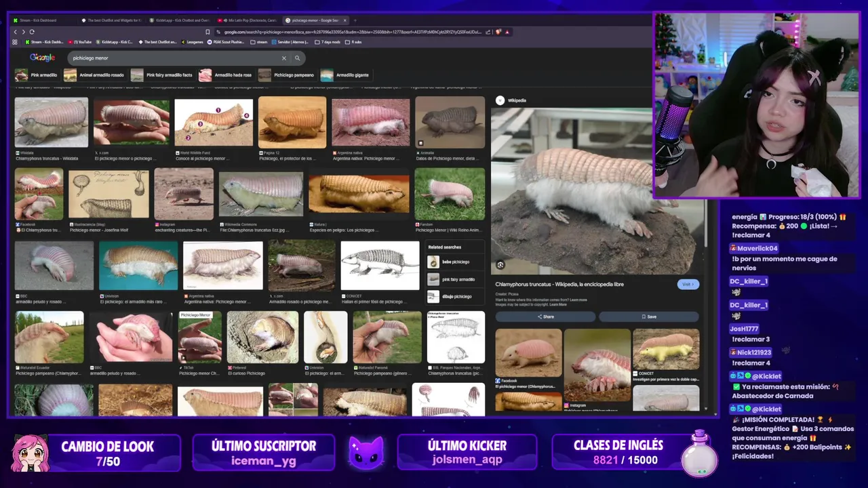Open Brave shields icon in address bar

498,32
